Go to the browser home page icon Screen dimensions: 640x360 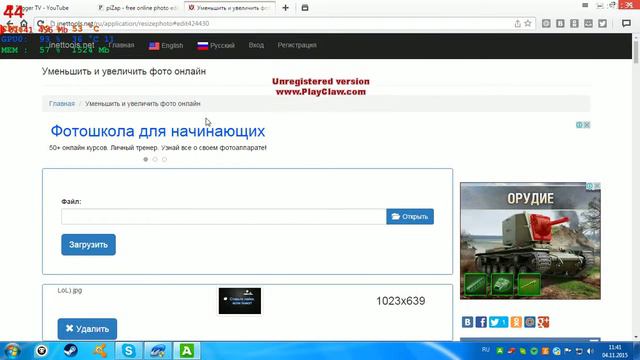[24, 24]
